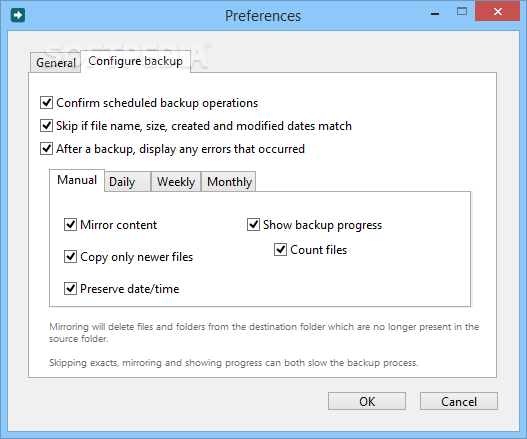Screen dimensions: 527x439
Task: Go to the Monthly schedule tab
Action: point(229,182)
